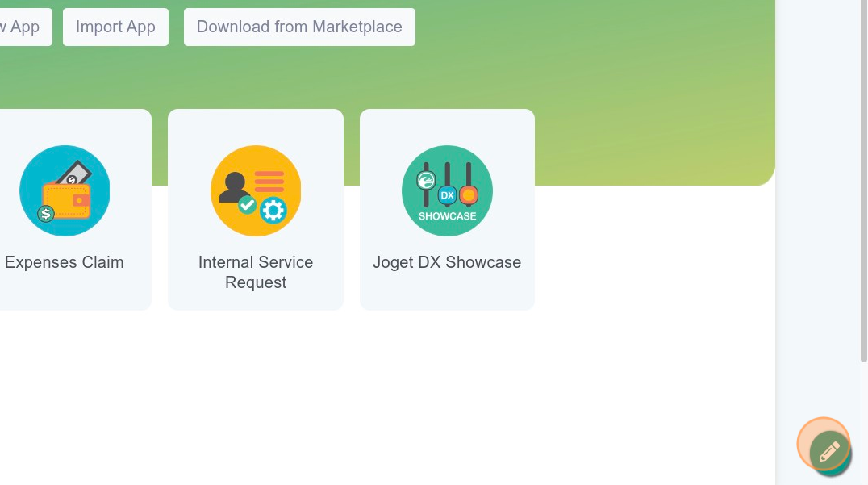Open the Expenses Claim wallet icon
Viewport: 868px width, 485px height.
65,191
